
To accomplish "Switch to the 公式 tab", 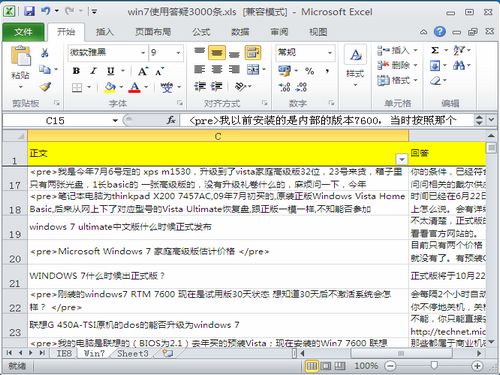I will coord(201,32).
